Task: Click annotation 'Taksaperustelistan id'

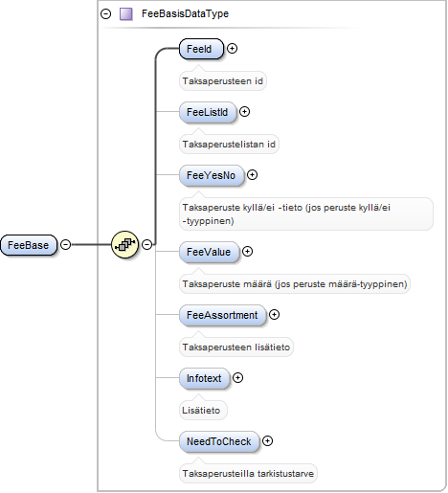Action: pyautogui.click(x=229, y=145)
